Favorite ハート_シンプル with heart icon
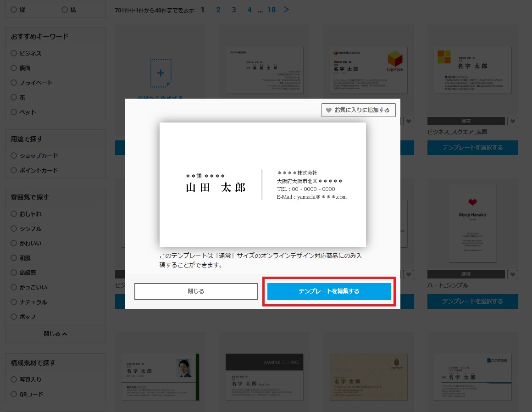Viewport: 532px width, 412px height. click(513, 274)
